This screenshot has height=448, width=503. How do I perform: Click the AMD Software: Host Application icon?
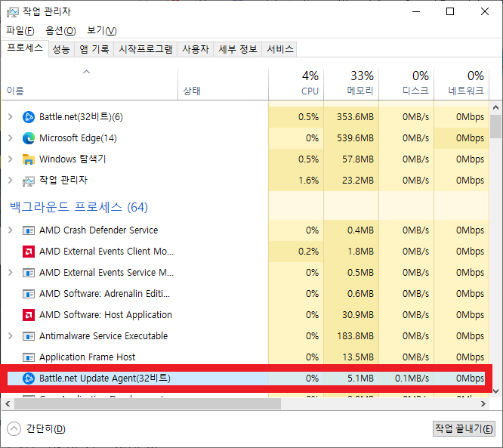(x=29, y=315)
